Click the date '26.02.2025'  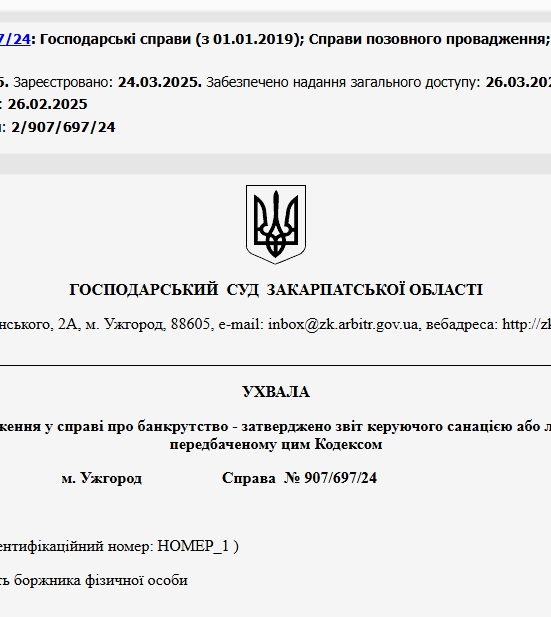[x=48, y=104]
